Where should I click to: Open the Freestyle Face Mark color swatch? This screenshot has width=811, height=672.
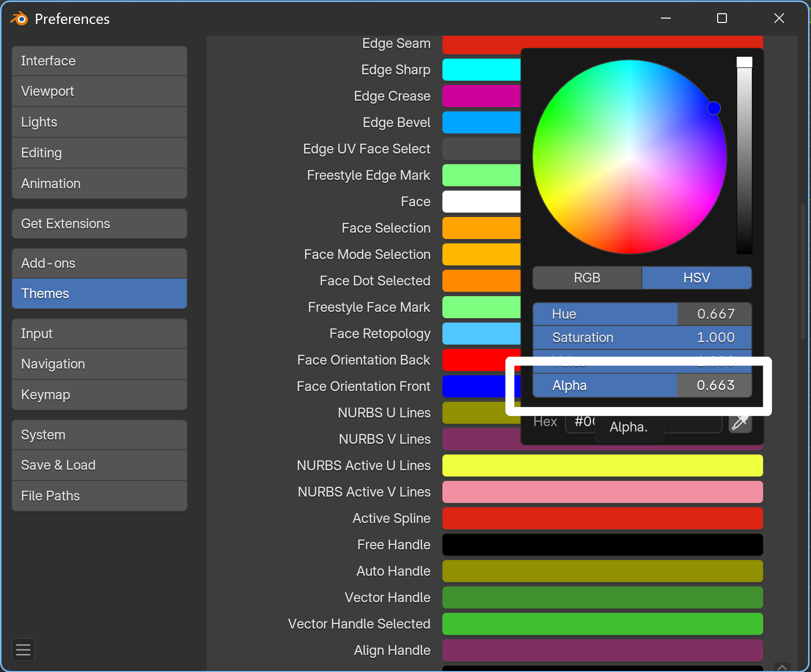pos(482,307)
